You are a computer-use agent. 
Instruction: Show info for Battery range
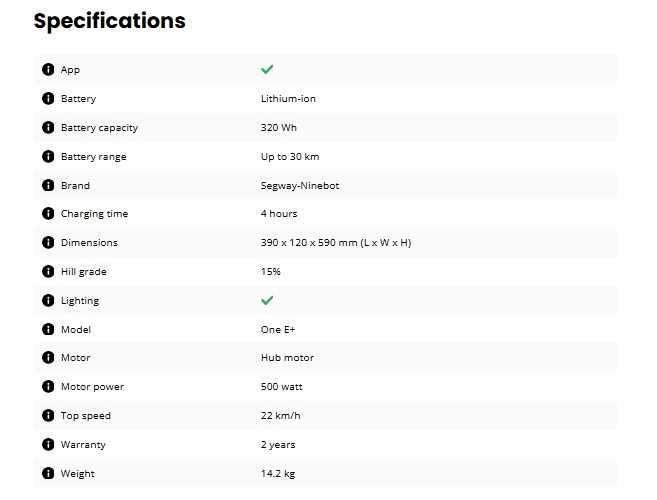click(48, 156)
